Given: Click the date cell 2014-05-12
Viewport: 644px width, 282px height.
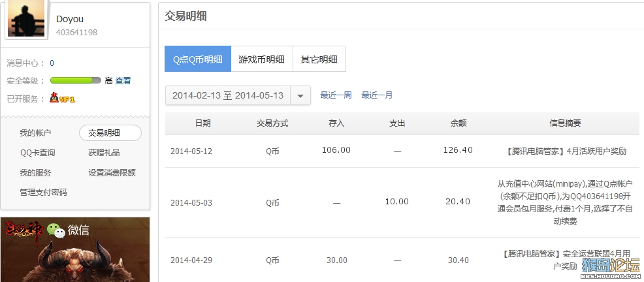Looking at the screenshot, I should coord(191,151).
